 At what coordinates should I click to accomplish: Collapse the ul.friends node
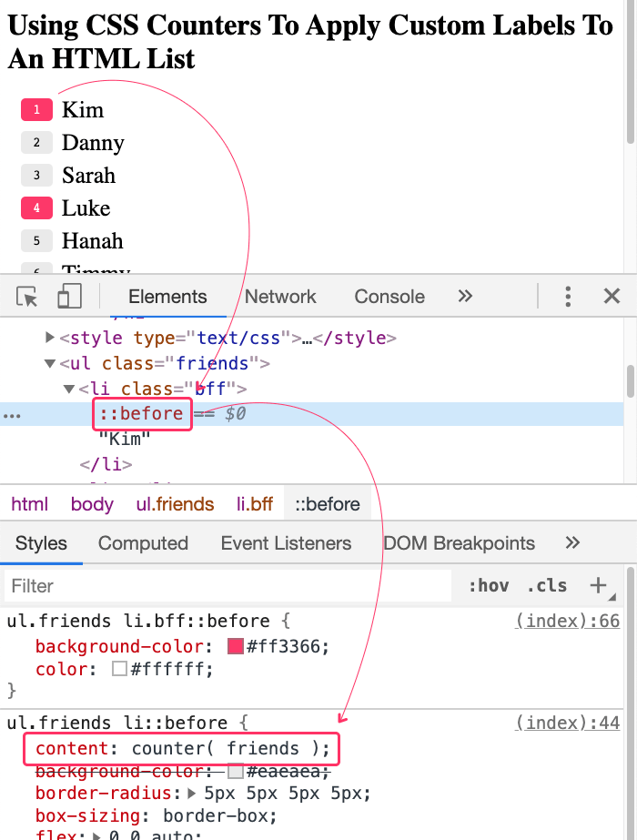tap(50, 364)
